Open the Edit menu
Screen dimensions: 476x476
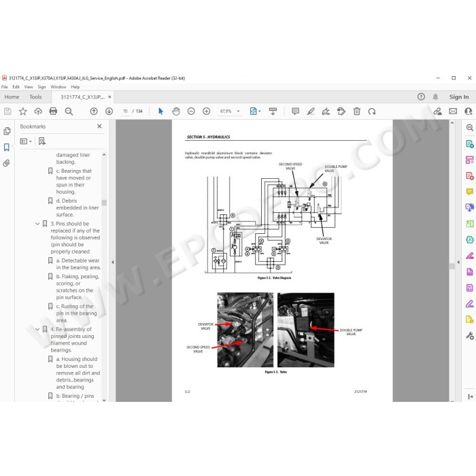(x=16, y=87)
